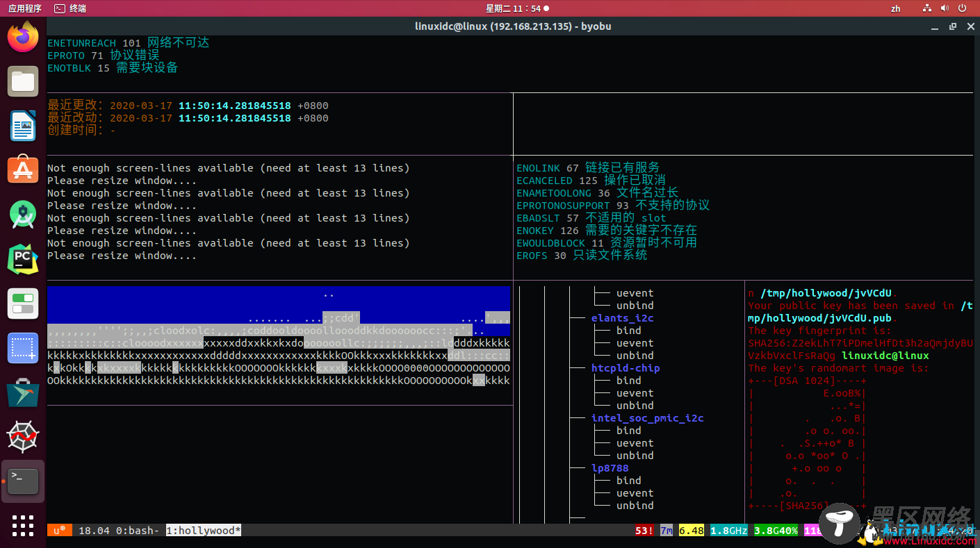Click the ECANCELED 125 line
980x548 pixels.
point(591,181)
